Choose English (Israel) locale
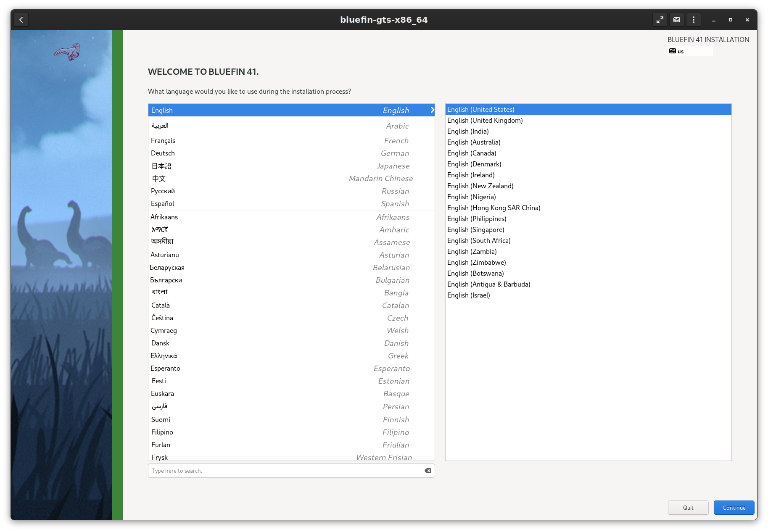The height and width of the screenshot is (532, 768). pos(588,295)
